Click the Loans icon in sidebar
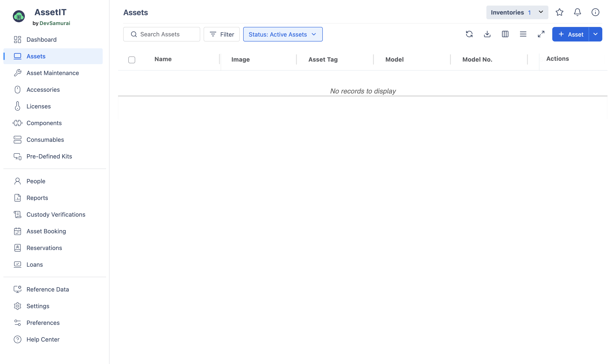Screen dimensions: 616x364 tap(17, 264)
